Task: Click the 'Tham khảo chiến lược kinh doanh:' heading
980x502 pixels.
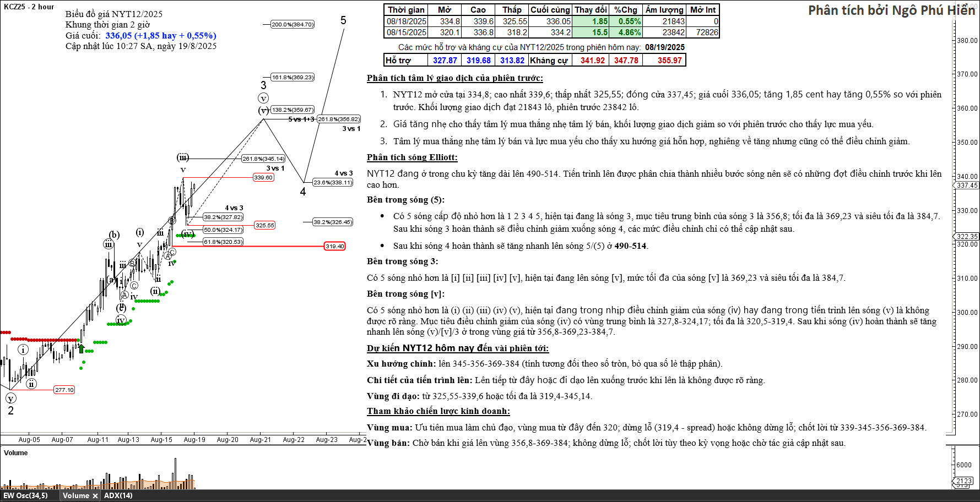Action: tap(438, 411)
